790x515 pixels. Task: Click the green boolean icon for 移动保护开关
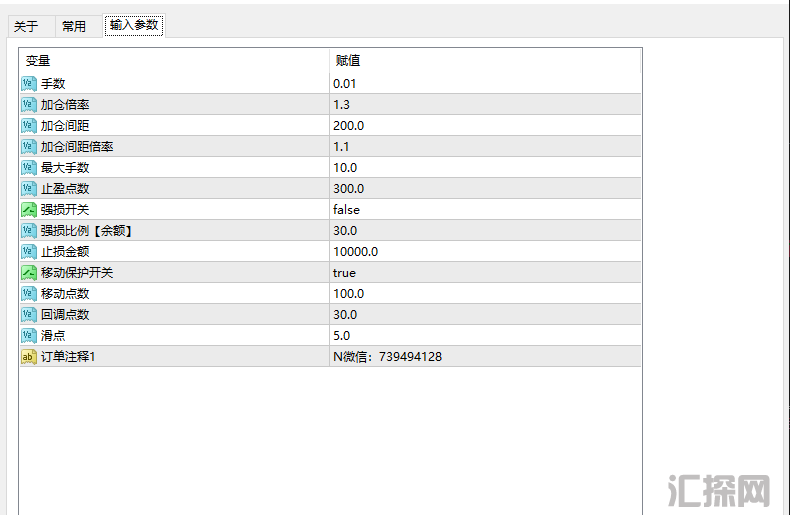pos(29,272)
